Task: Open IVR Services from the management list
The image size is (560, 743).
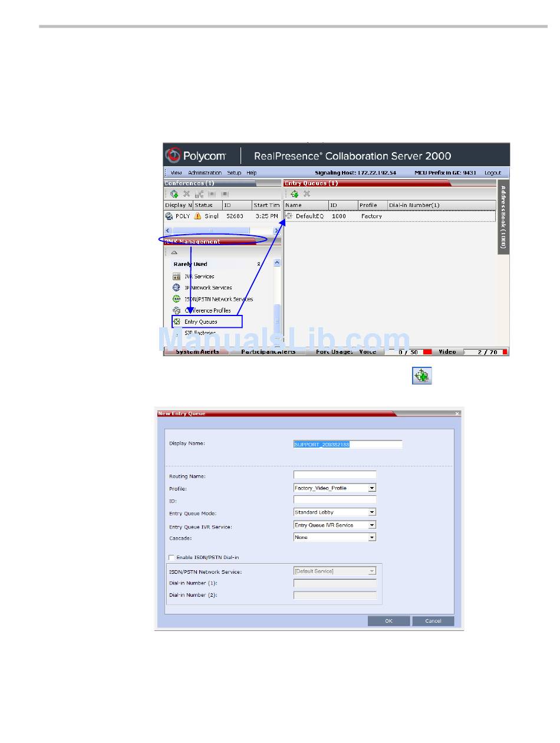Action: click(x=199, y=277)
